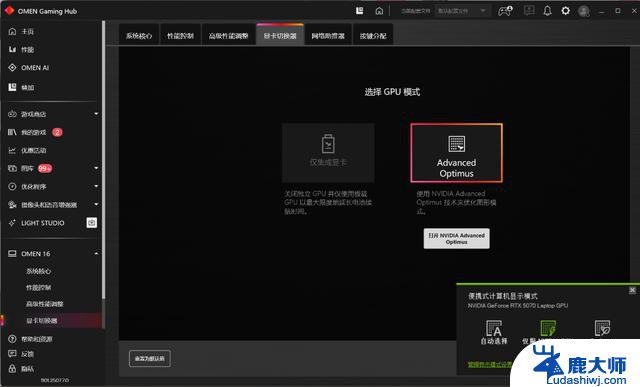The width and height of the screenshot is (640, 387).
Task: Open settings gear in top bar
Action: tap(565, 11)
